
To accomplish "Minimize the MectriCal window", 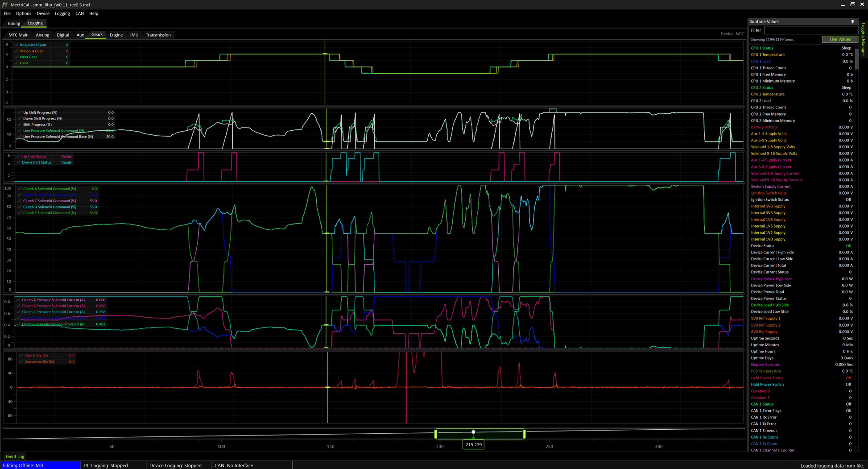I will [843, 4].
